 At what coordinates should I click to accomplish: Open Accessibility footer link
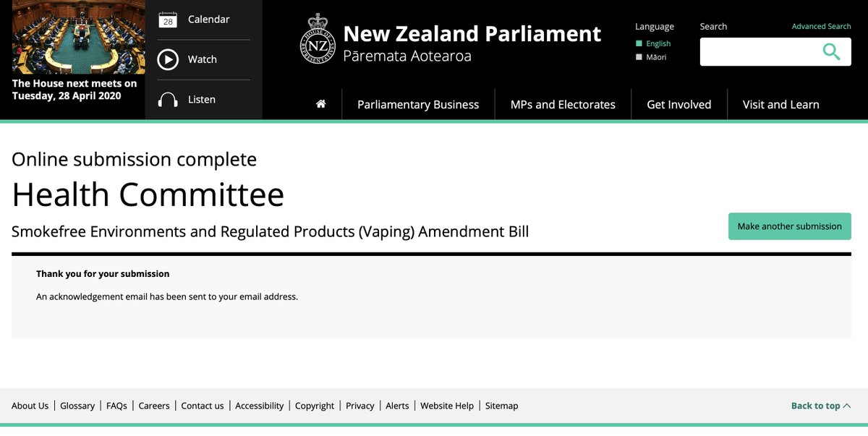[x=260, y=406]
